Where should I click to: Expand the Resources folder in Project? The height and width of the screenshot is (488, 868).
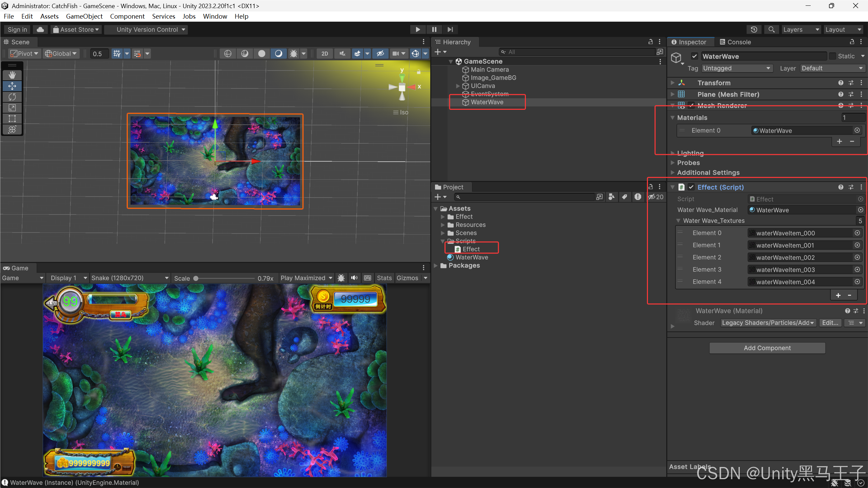tap(442, 225)
